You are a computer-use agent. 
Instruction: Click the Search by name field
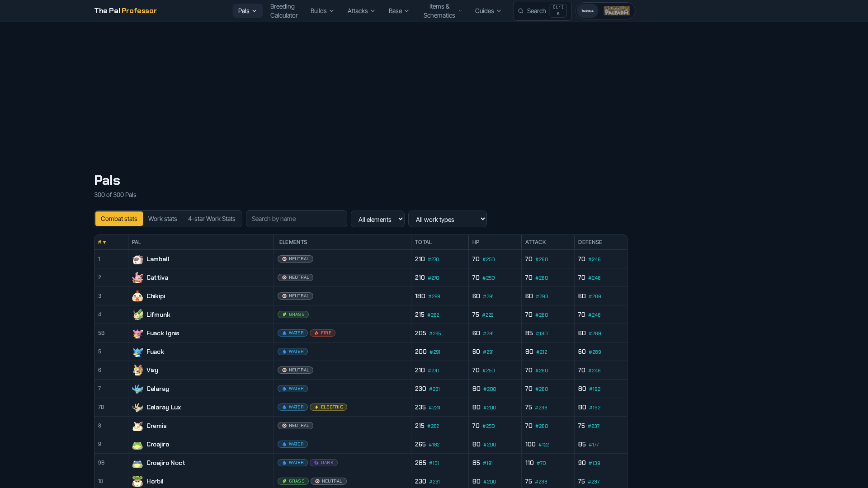(297, 219)
